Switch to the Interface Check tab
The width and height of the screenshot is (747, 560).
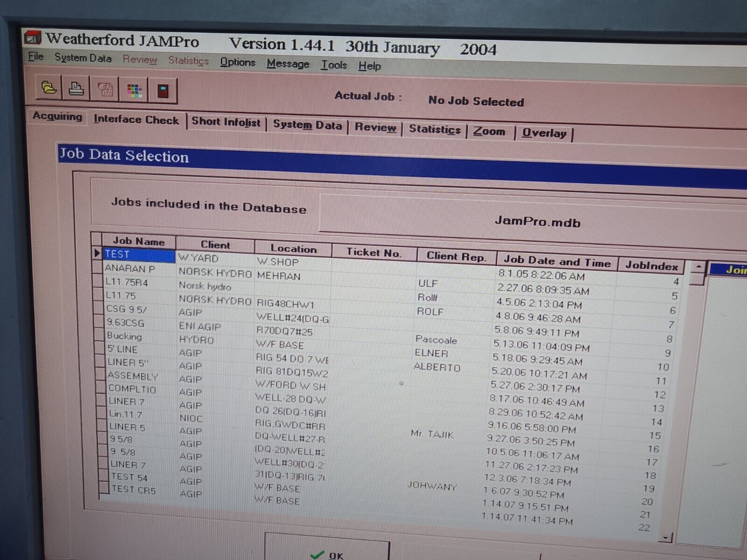tap(136, 119)
